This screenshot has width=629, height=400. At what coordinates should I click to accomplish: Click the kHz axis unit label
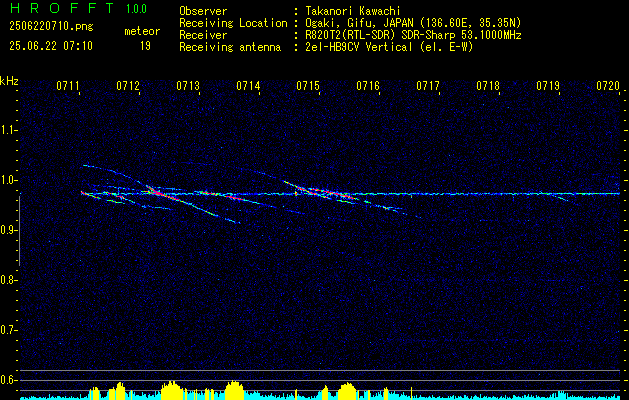pos(9,81)
